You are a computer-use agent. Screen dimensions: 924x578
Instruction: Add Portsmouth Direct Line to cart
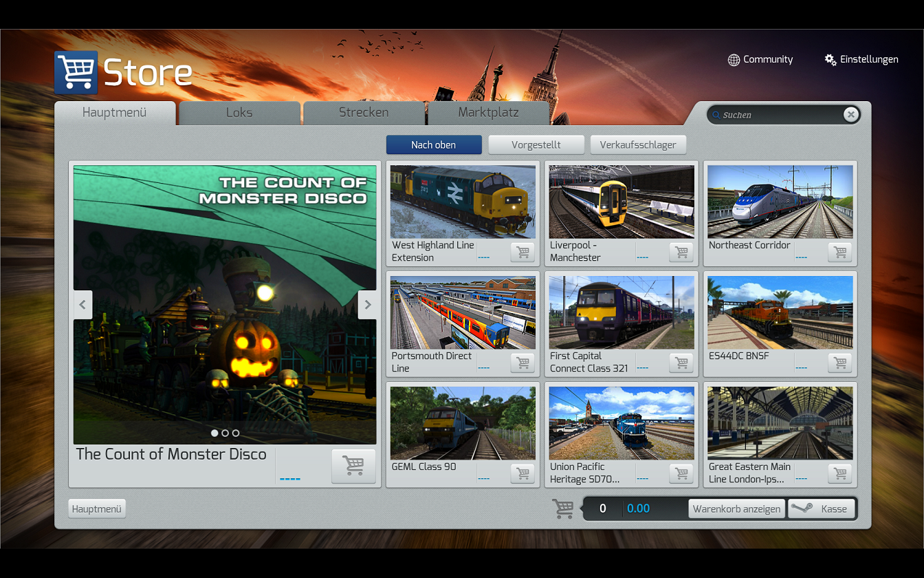coord(523,363)
